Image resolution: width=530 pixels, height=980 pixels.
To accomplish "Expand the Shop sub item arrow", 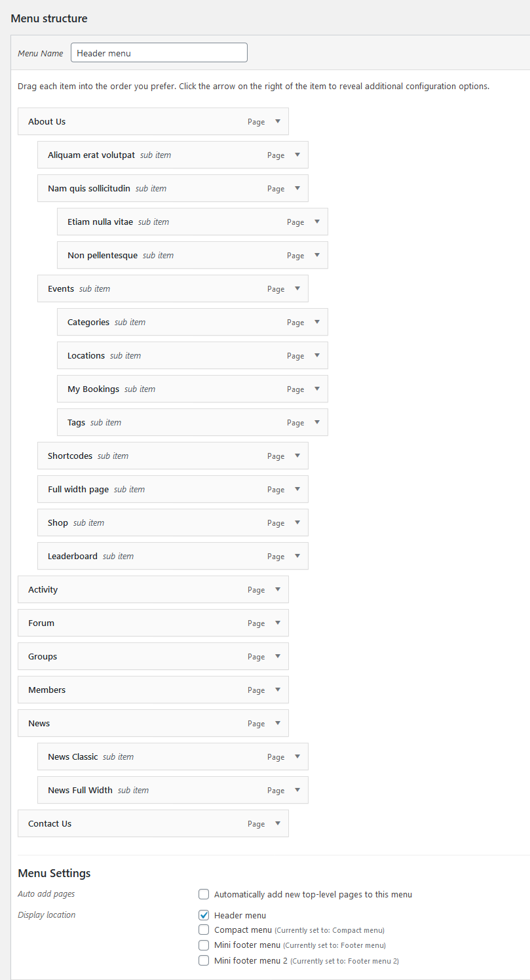I will tap(297, 522).
